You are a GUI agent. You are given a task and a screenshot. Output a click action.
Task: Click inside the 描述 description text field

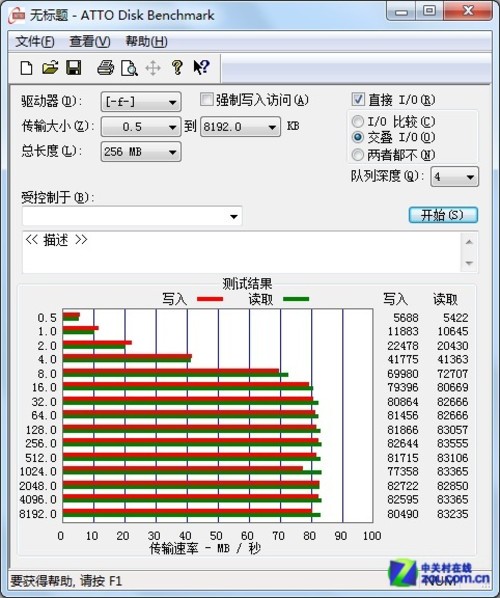242,252
